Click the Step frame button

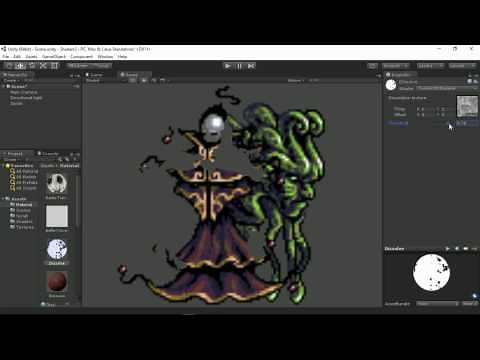(251, 66)
